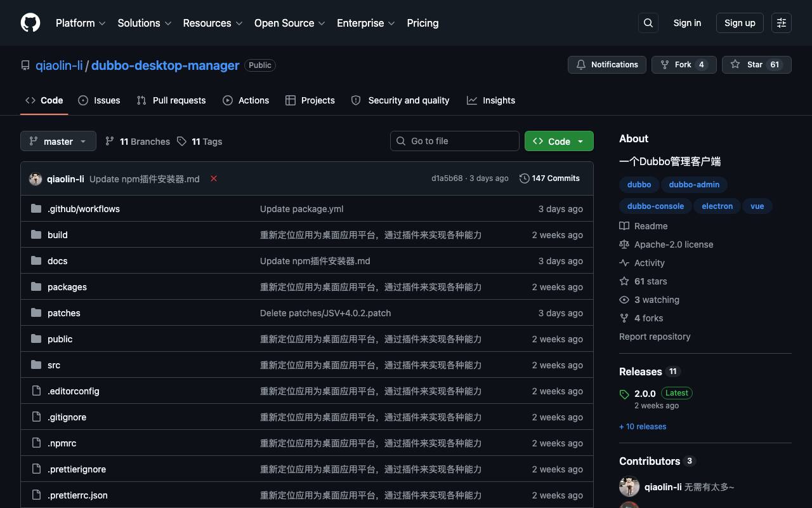Open the public folder icon
This screenshot has height=508, width=812.
pos(36,338)
